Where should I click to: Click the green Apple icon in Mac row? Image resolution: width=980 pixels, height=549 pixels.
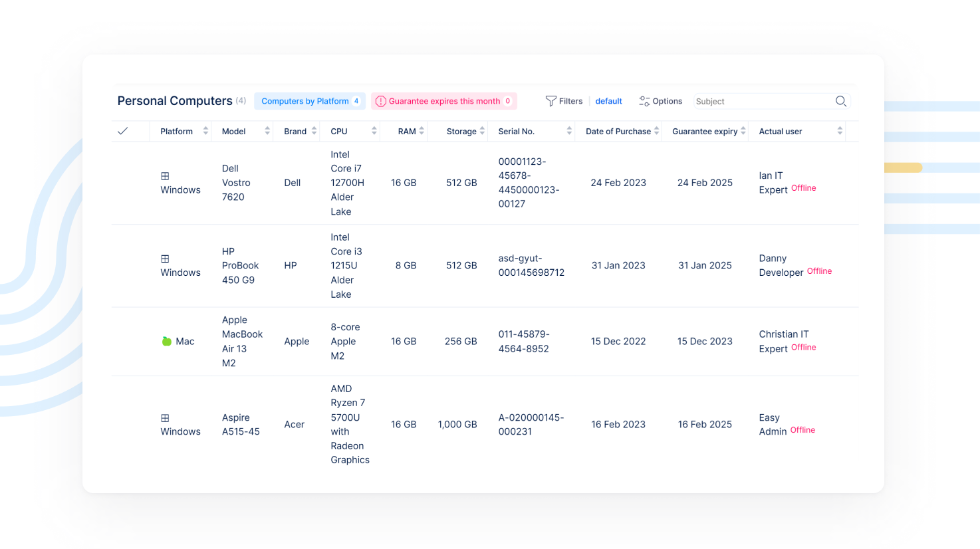(x=167, y=342)
